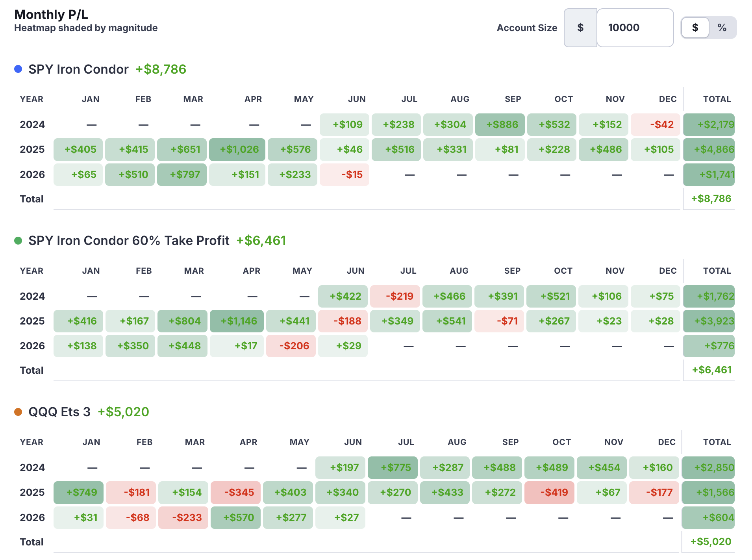The width and height of the screenshot is (752, 560).
Task: Click the +$405 January 2025 cell
Action: [78, 149]
